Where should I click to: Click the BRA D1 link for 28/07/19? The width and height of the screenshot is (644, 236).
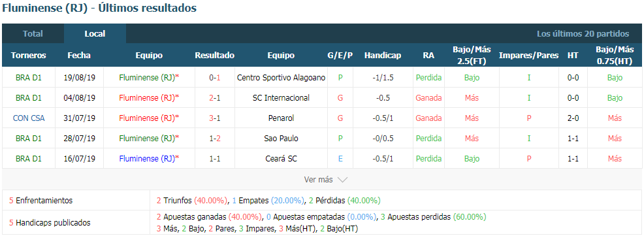point(29,138)
